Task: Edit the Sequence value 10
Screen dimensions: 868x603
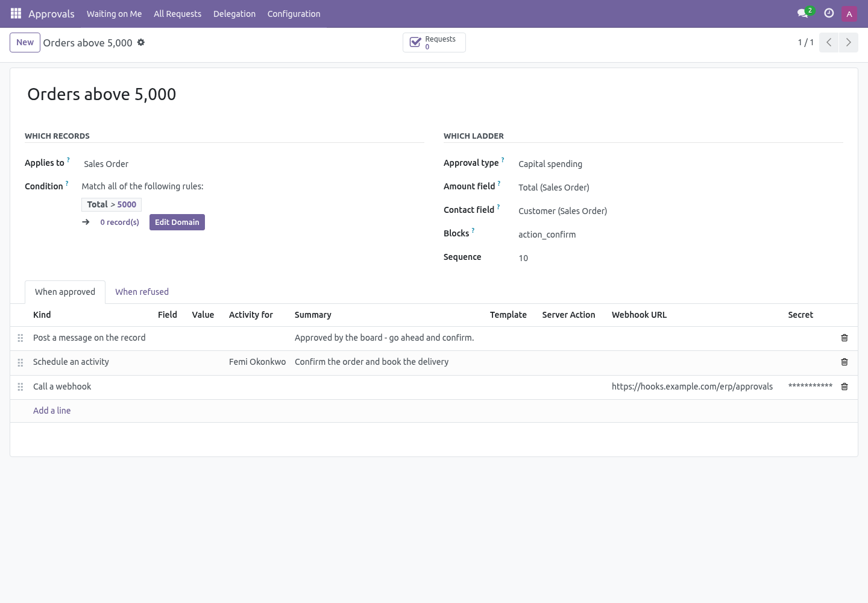Action: pos(679,258)
